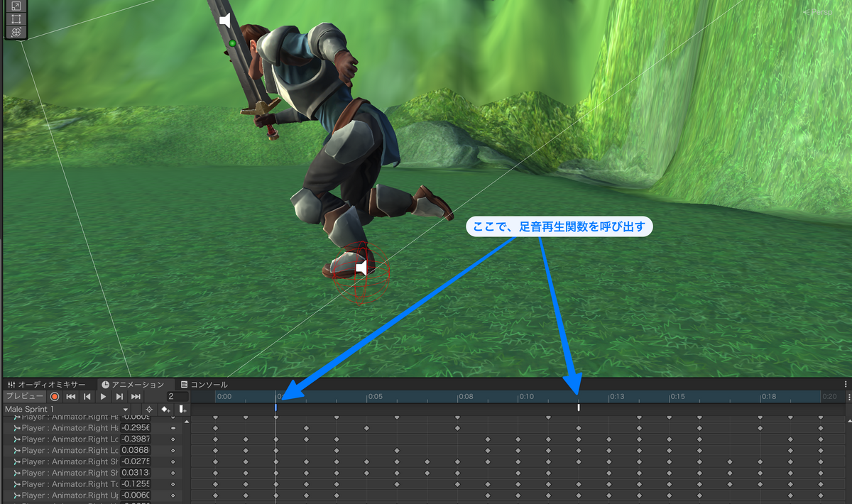Go to the next keyframe
Image resolution: width=852 pixels, height=504 pixels.
click(120, 396)
